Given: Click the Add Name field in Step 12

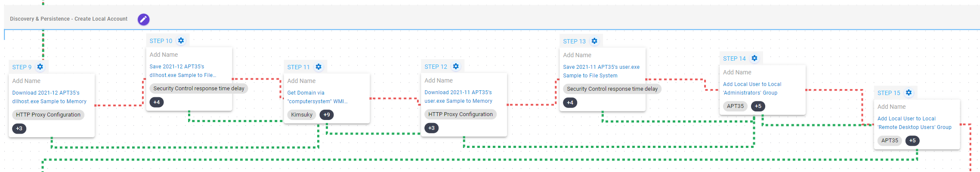Looking at the screenshot, I should coord(439,80).
